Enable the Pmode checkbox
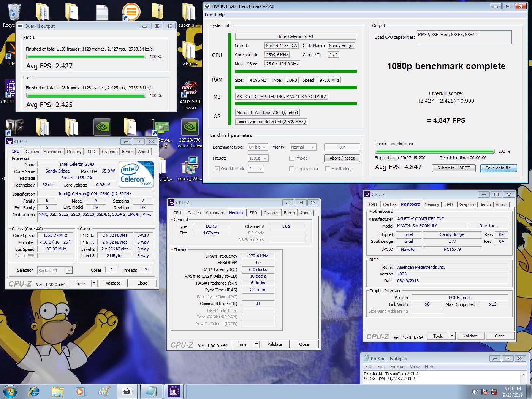The height and width of the screenshot is (399, 532). point(292,158)
